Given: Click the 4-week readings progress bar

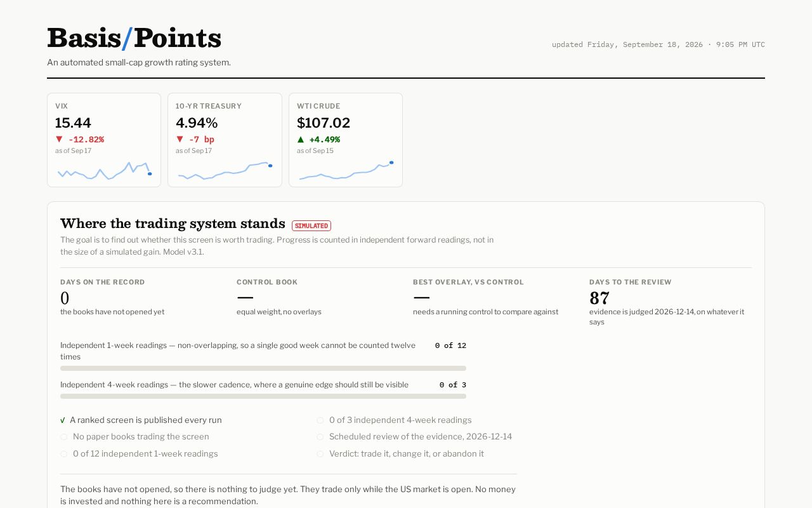Looking at the screenshot, I should tap(263, 396).
